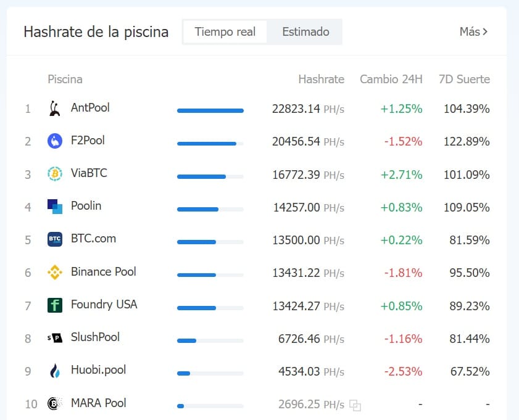Open the Binance Pool name link
The width and height of the screenshot is (519, 420).
pyautogui.click(x=103, y=271)
